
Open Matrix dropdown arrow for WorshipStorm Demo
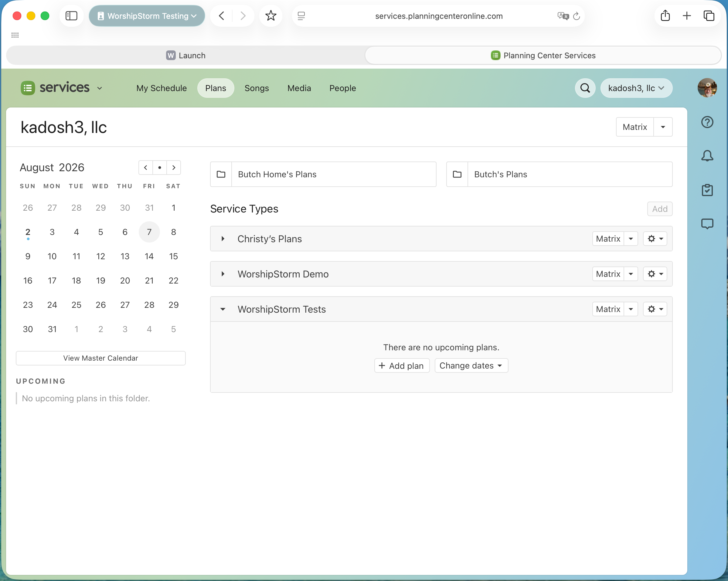(631, 274)
